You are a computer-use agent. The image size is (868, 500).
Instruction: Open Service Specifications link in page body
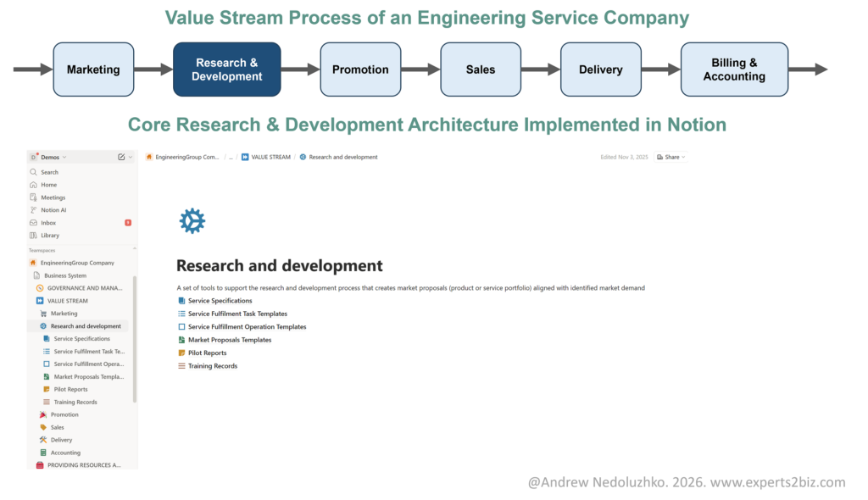click(220, 301)
